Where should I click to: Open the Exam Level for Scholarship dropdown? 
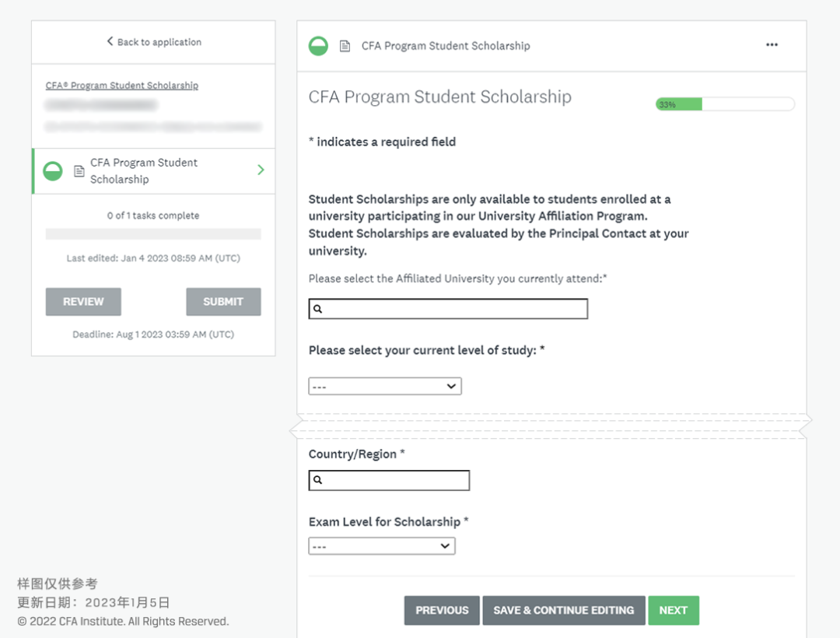point(381,546)
